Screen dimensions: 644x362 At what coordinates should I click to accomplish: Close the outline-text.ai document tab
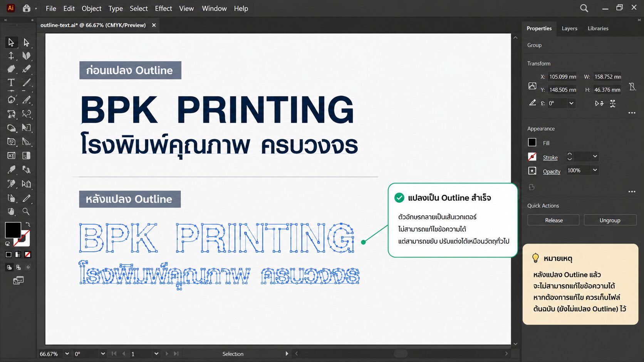point(154,25)
